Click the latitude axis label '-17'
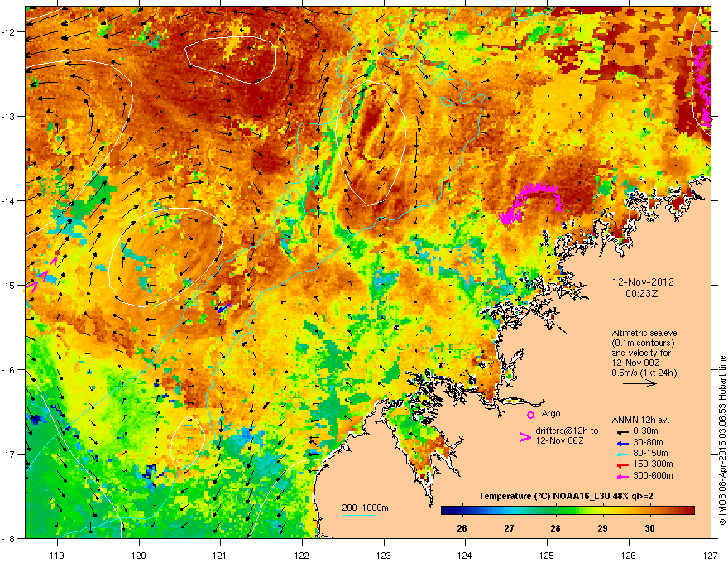728x563 pixels. pyautogui.click(x=9, y=455)
